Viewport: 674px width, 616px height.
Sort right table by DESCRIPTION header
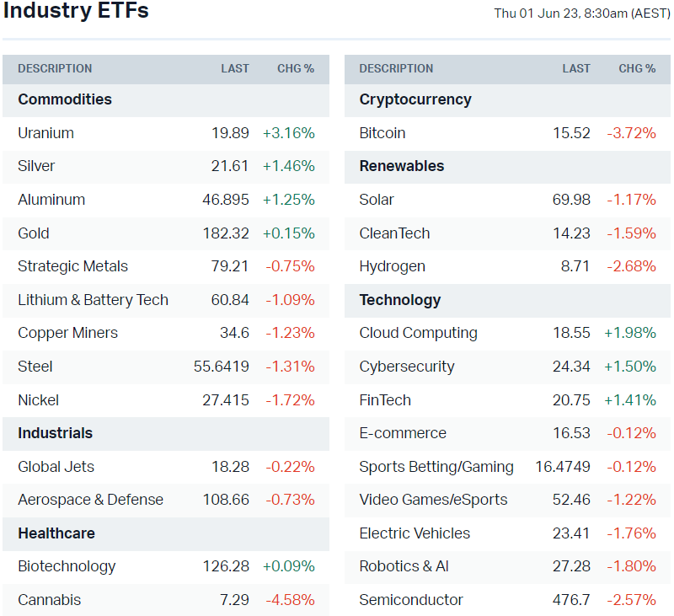point(396,68)
